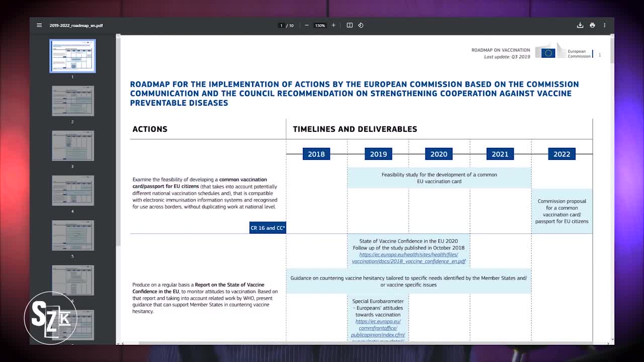The width and height of the screenshot is (644, 362).
Task: Download the PDF file
Action: 580,25
